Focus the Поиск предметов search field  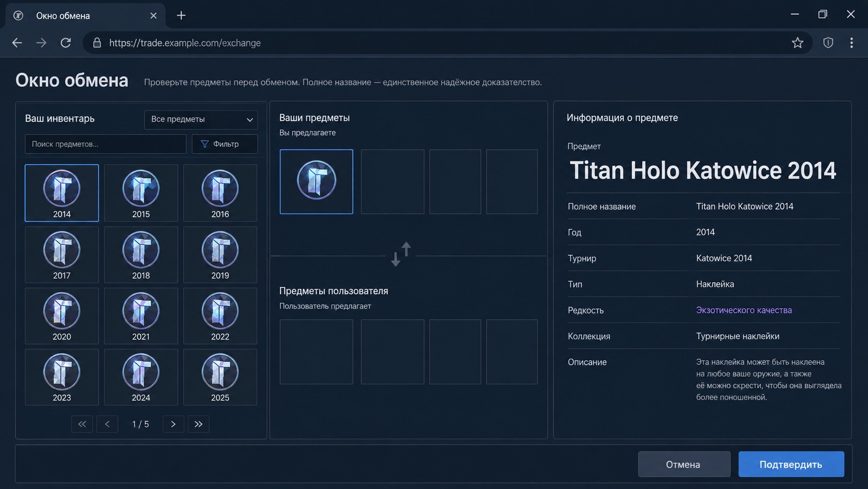point(105,144)
